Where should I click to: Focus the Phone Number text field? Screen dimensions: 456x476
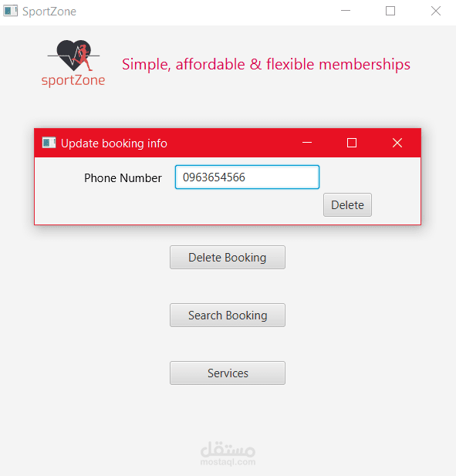point(247,177)
